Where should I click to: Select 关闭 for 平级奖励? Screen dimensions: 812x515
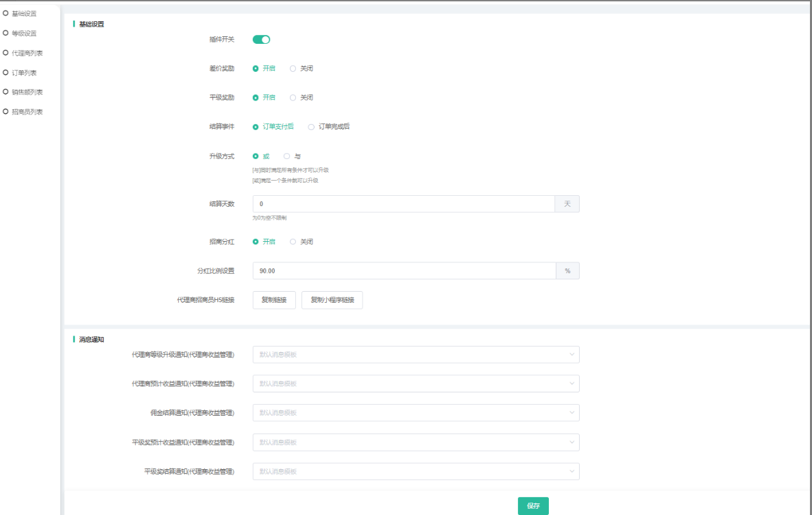[293, 97]
